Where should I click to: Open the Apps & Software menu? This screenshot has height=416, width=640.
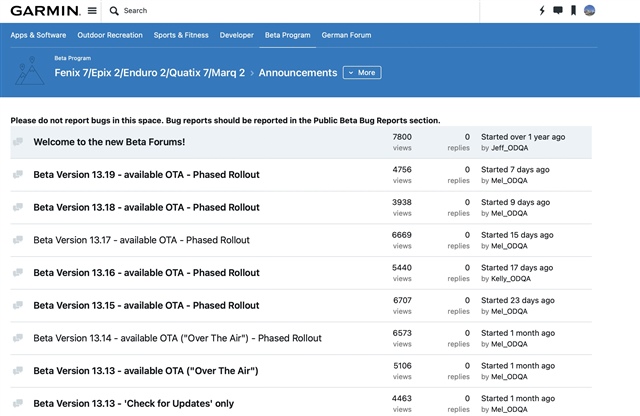point(38,35)
